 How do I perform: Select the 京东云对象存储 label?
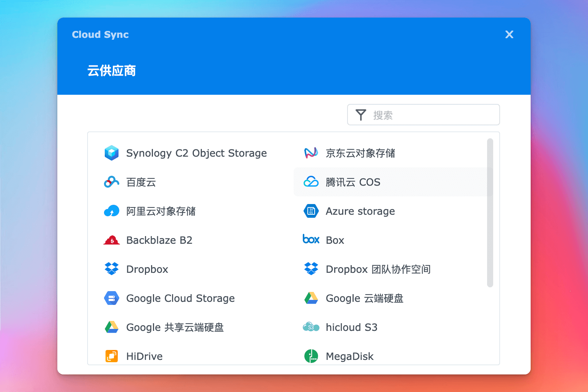[361, 153]
